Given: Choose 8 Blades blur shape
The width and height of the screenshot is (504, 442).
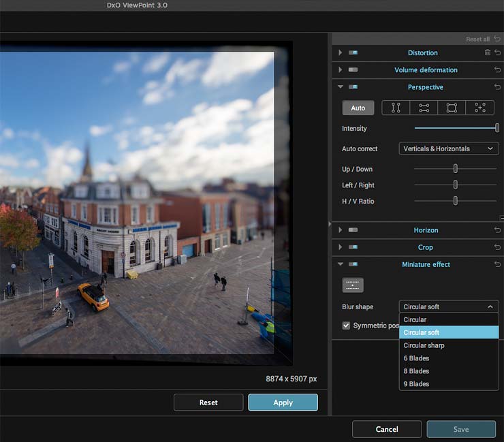Looking at the screenshot, I should [449, 371].
